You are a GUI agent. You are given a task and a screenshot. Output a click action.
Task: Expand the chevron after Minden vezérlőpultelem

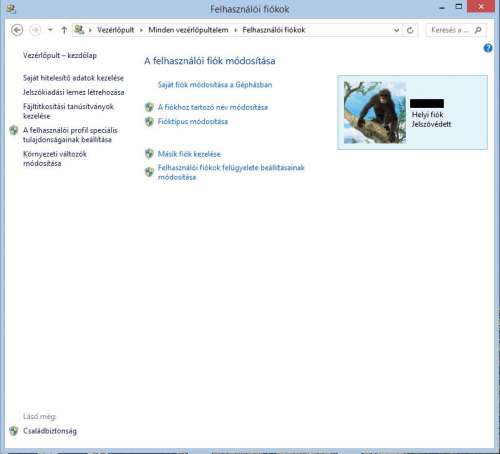(235, 30)
